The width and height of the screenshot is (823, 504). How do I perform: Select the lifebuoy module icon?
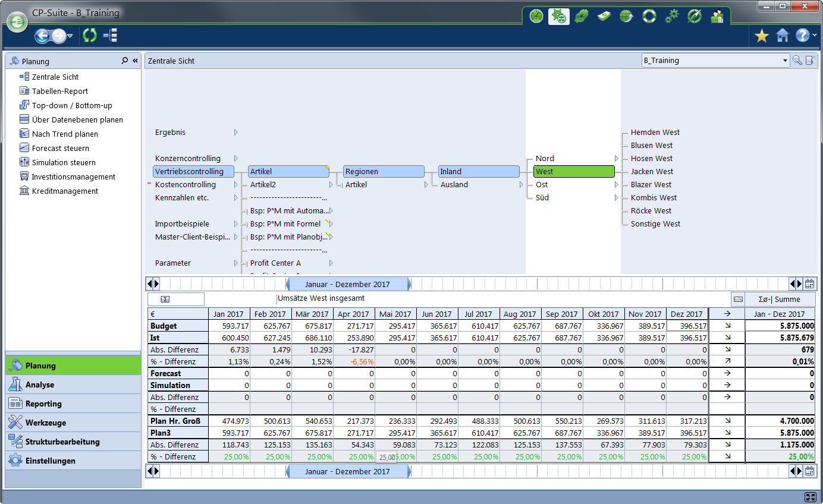[x=649, y=17]
